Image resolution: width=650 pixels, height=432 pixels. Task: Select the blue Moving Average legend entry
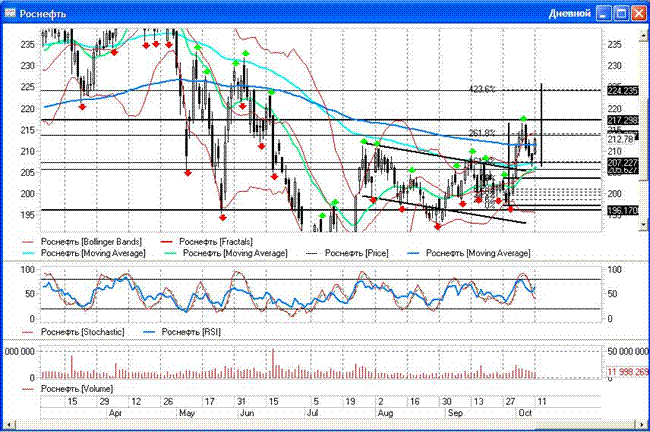(469, 253)
